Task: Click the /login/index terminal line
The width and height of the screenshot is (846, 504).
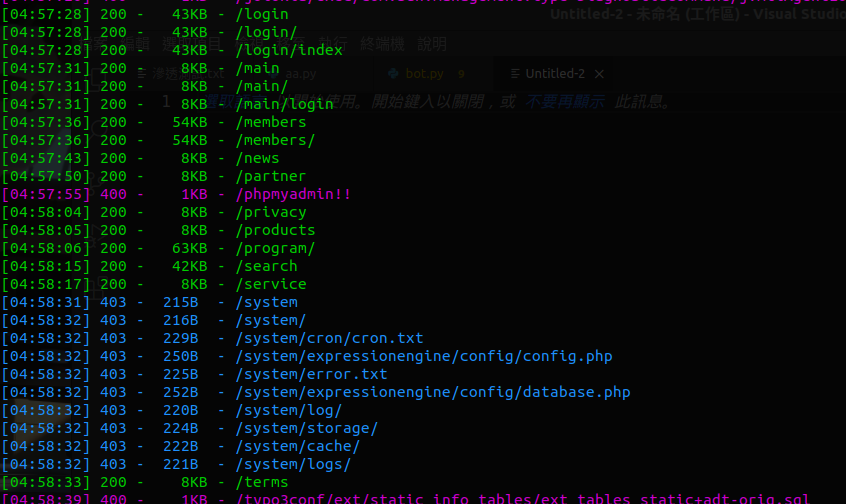Action: [x=172, y=50]
